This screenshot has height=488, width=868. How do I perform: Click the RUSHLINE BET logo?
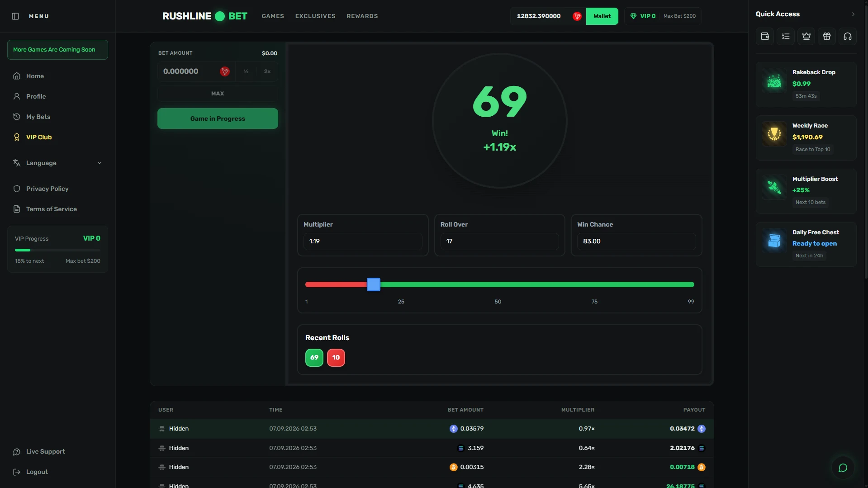click(205, 16)
